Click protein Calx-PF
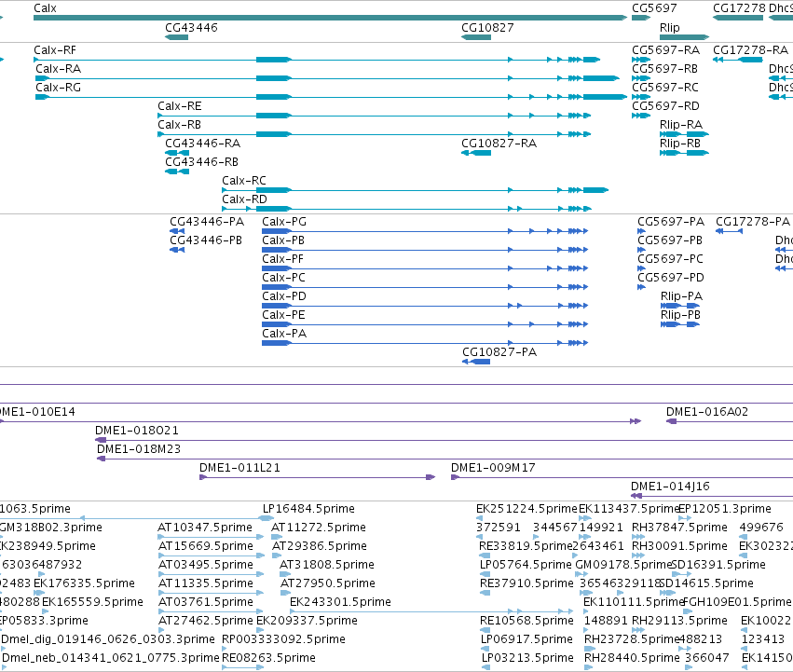The image size is (793, 672). point(282,259)
